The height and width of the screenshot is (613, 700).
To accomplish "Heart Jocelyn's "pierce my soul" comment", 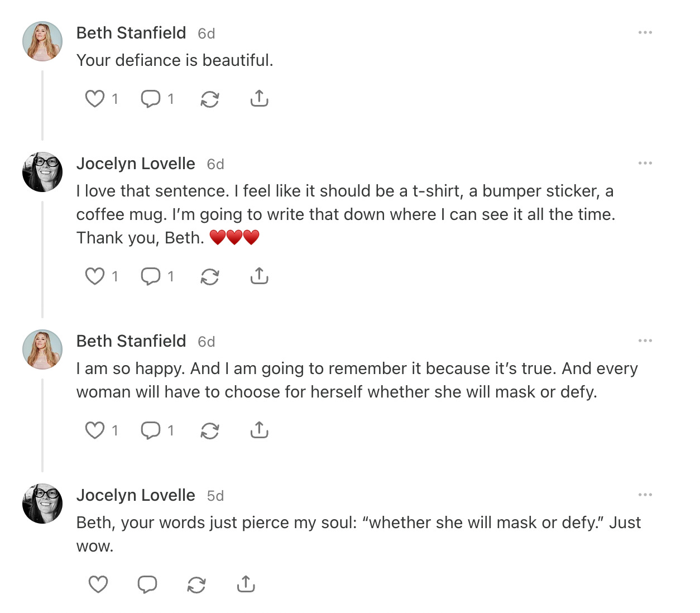I will 98,585.
